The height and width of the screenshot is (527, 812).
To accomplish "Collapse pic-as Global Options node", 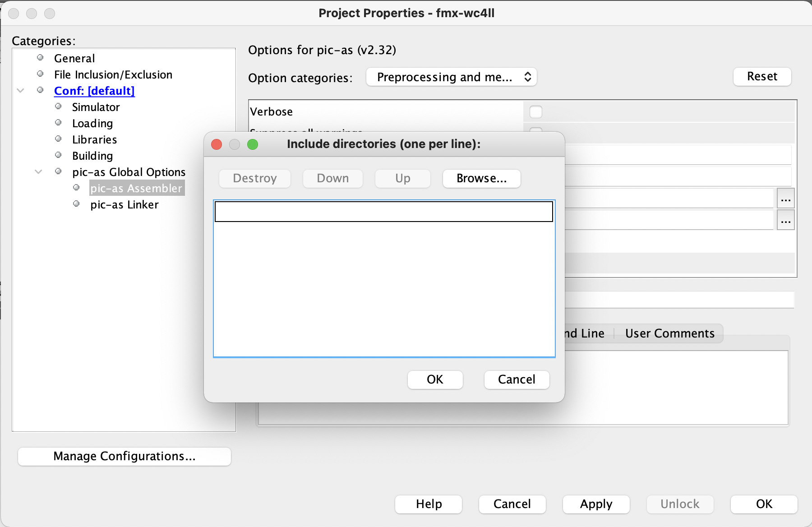I will (39, 172).
